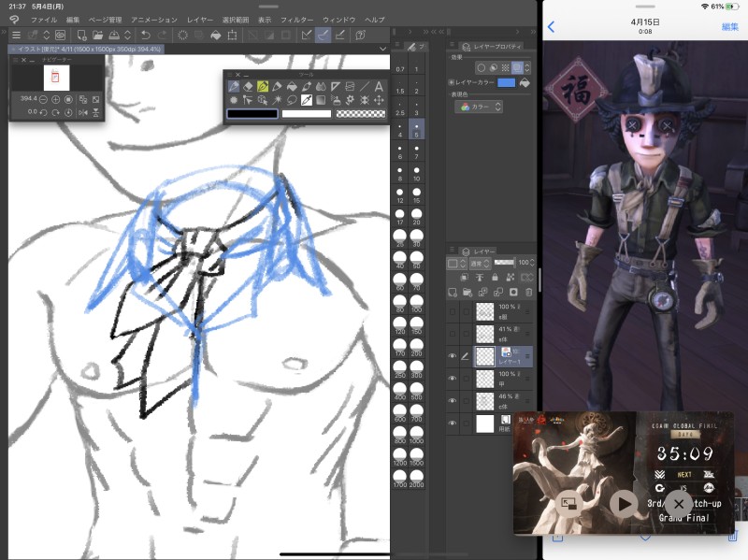Click the opacity 100 stepper arrows
This screenshot has height=560, width=748.
pos(532,263)
